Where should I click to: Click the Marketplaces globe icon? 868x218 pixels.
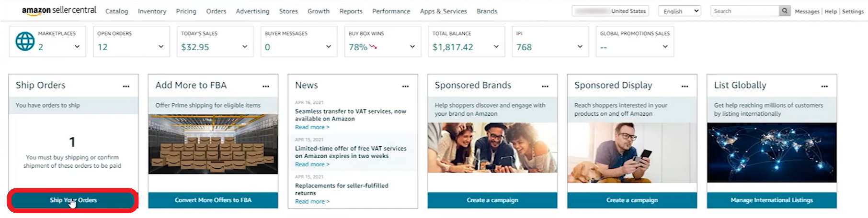[x=25, y=41]
